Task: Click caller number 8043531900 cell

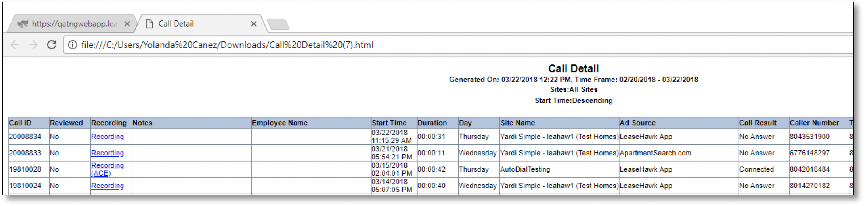Action: 810,137
